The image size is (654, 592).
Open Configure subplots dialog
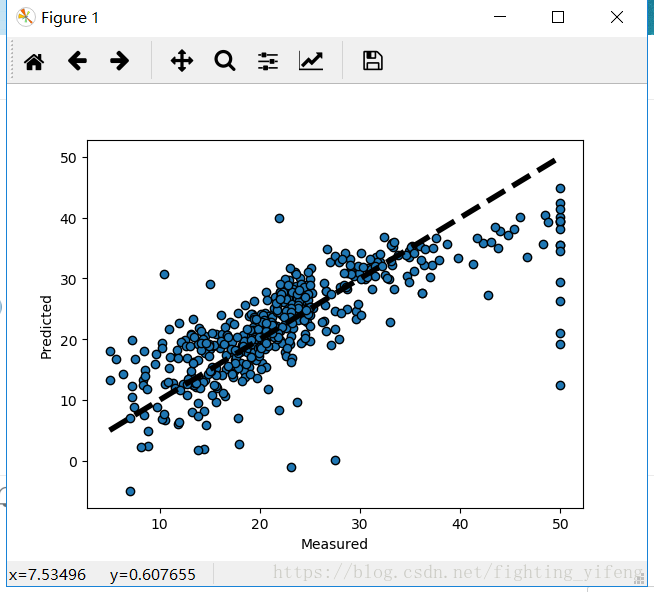(x=268, y=61)
